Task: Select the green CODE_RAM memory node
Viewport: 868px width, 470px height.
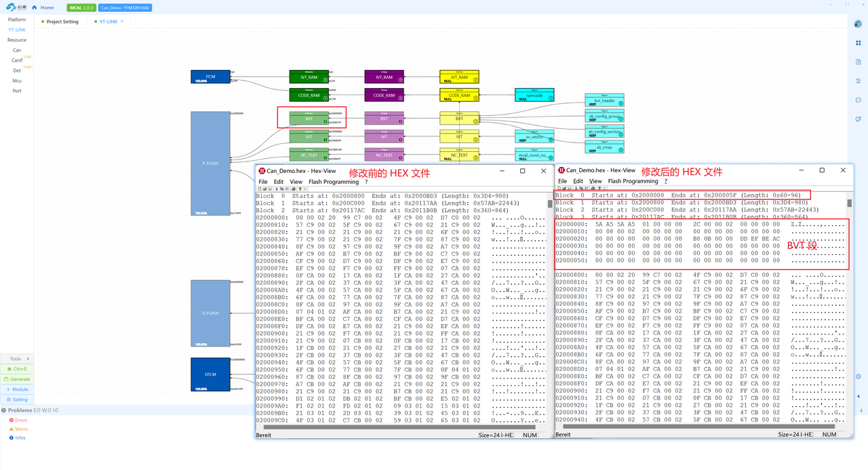Action: click(309, 95)
